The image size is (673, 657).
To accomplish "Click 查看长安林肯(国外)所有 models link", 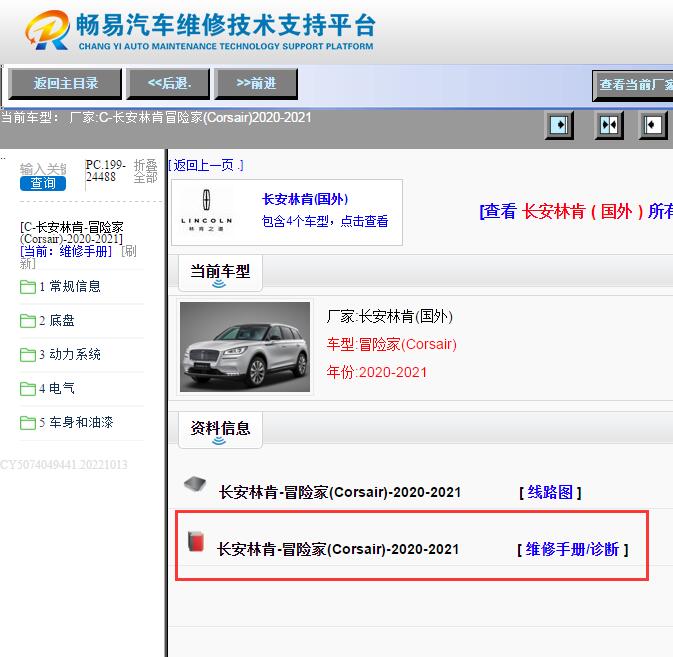I will [576, 211].
